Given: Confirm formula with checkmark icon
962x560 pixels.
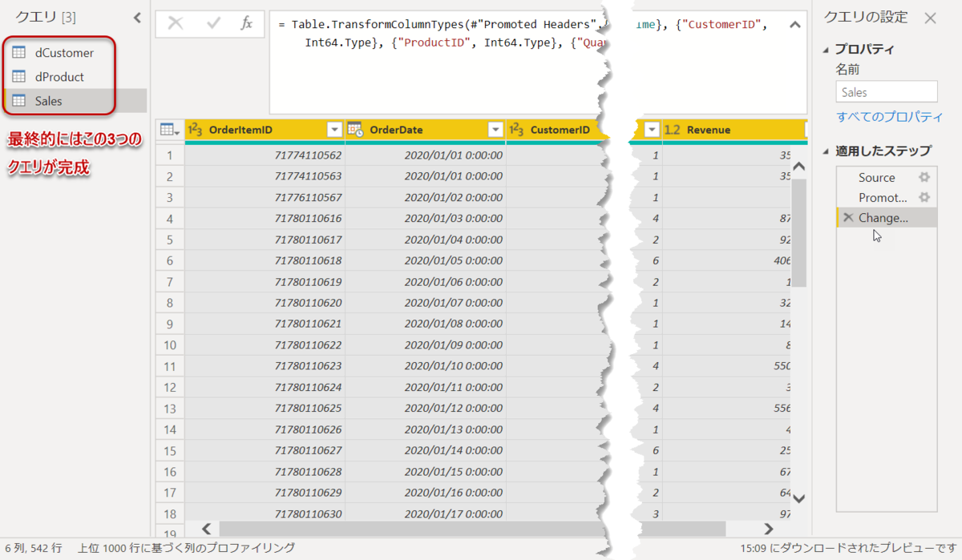Looking at the screenshot, I should point(213,24).
